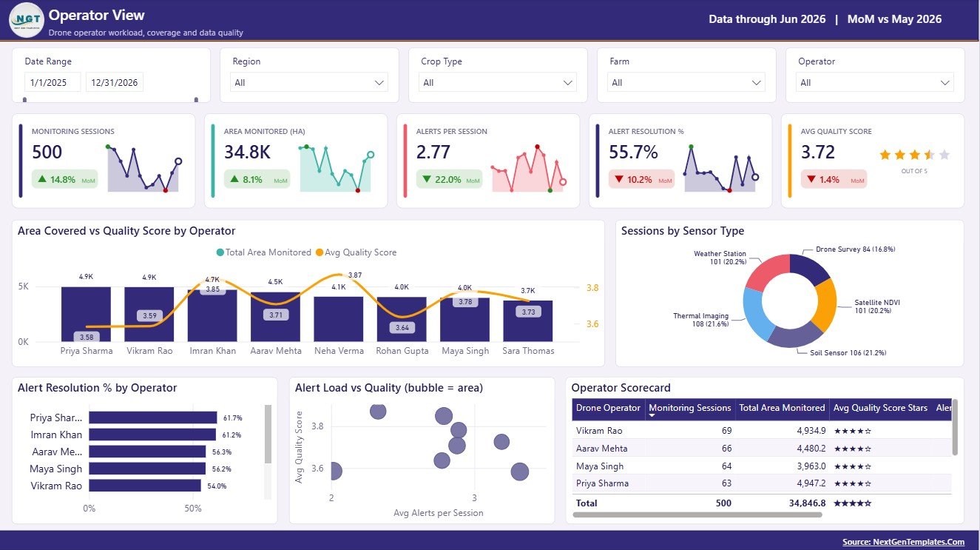Click the sort arrow under Monitoring Sessions header

coord(652,416)
